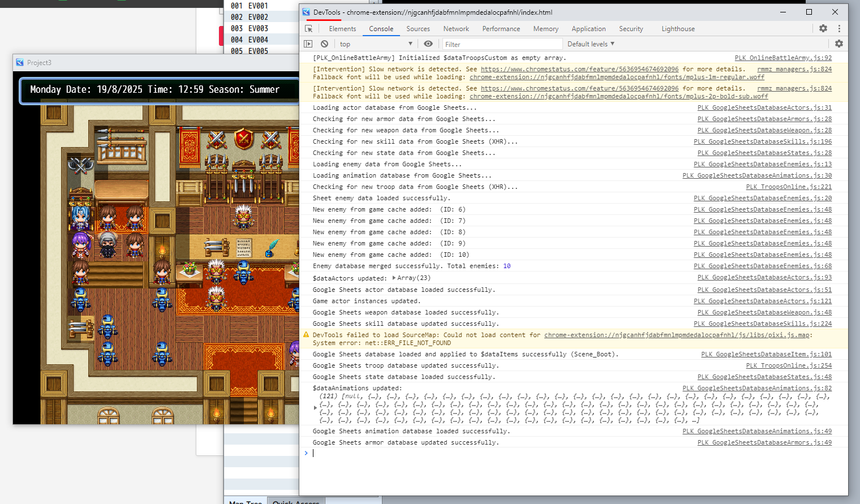The image size is (860, 504).
Task: Open PLK_GoogleSheetsDatabaseWeapon.js:28 link
Action: (x=764, y=130)
